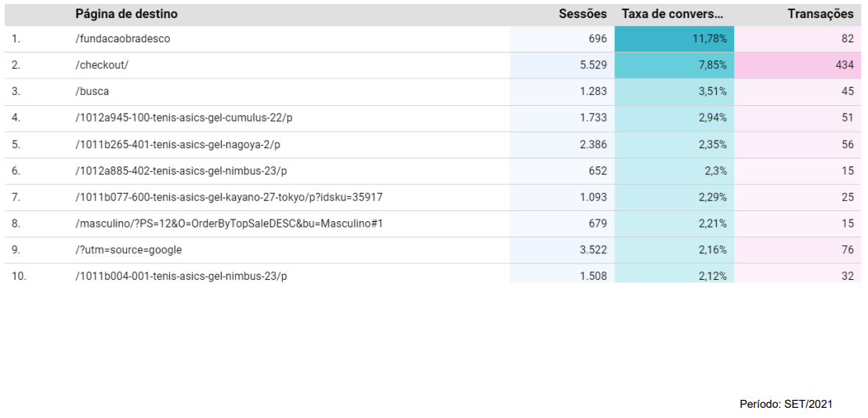Open the gel-kayano-27-tokyo page entry
Viewport: 868px width, 418px height.
(x=229, y=197)
